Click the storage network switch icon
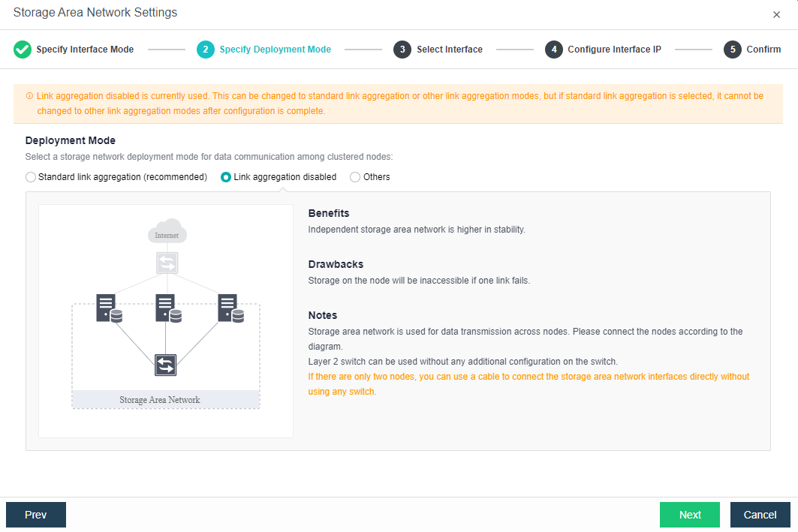 click(166, 365)
